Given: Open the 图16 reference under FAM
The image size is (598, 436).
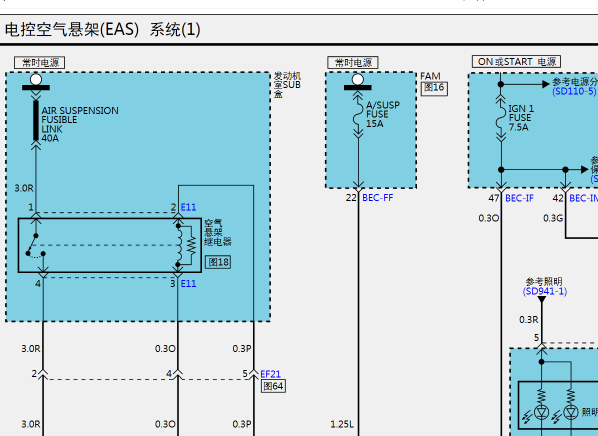Looking at the screenshot, I should (x=434, y=88).
